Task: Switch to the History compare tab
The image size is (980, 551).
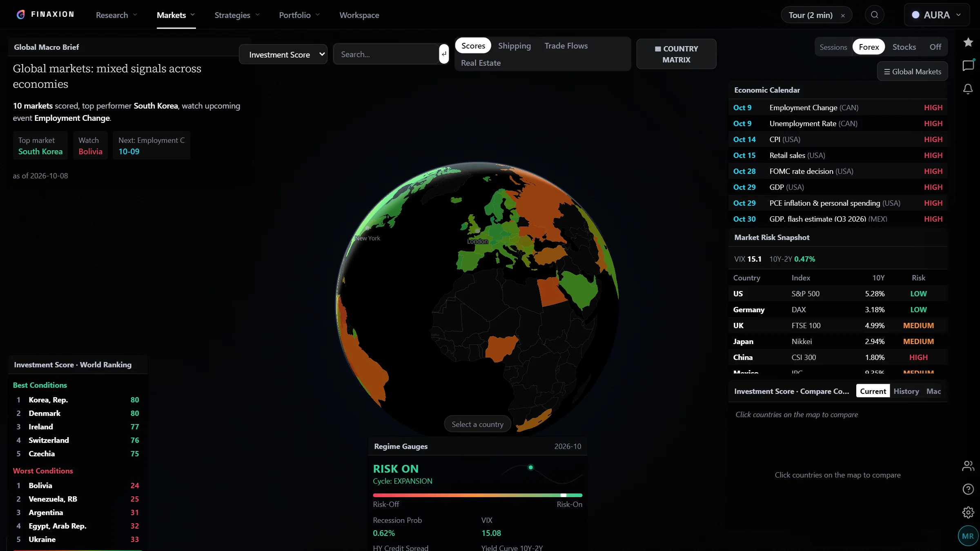Action: (906, 391)
